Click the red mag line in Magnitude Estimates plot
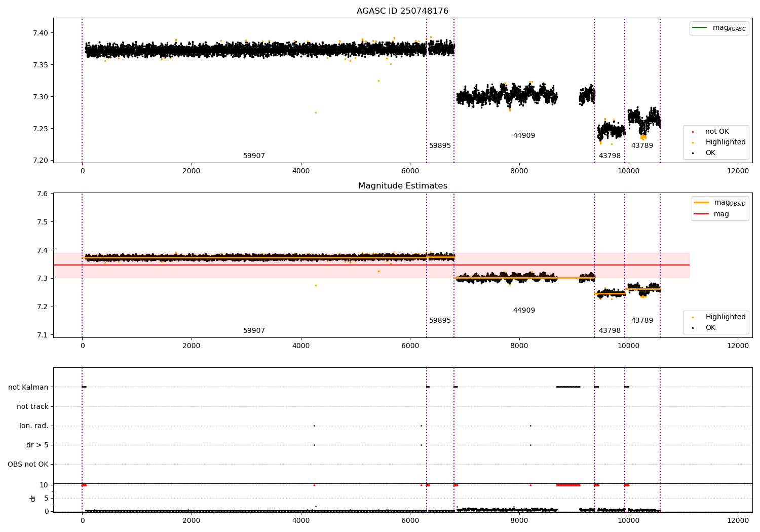 (x=371, y=265)
